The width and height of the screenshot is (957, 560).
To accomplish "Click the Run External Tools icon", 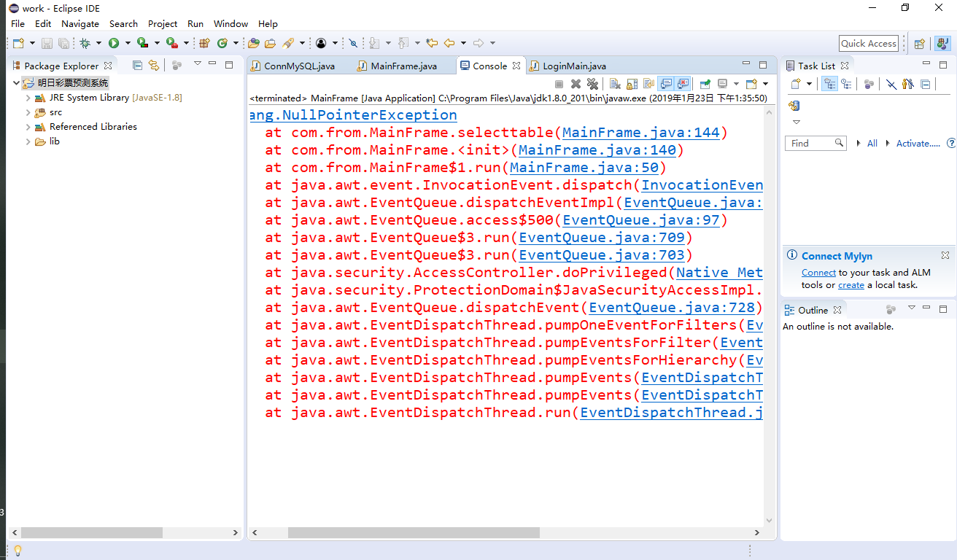I will click(x=171, y=43).
